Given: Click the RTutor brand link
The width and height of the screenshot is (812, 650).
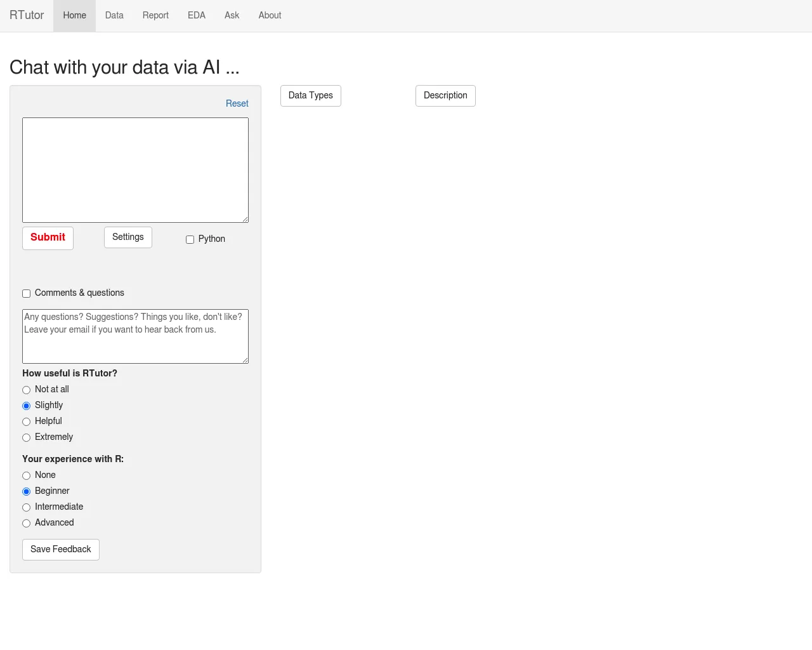Looking at the screenshot, I should coord(27,15).
